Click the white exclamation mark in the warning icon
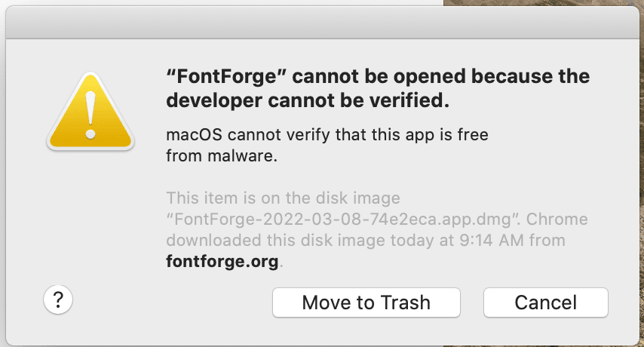The image size is (644, 347). [90, 115]
